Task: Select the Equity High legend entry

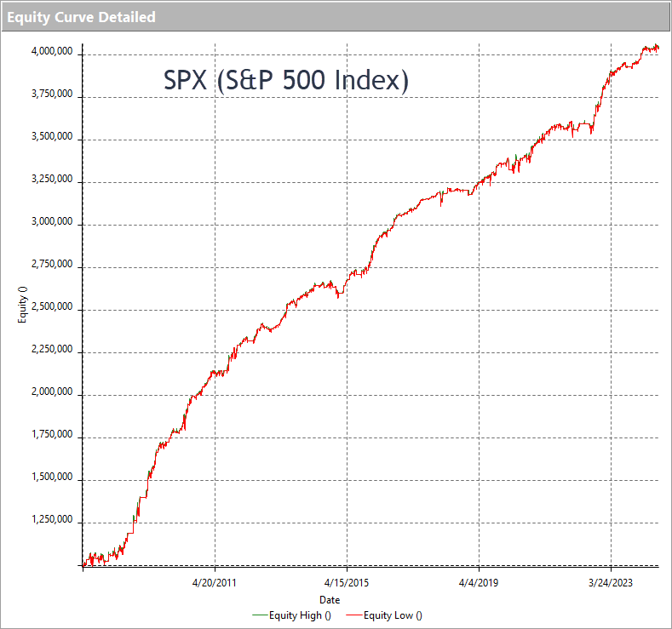Action: [292, 615]
